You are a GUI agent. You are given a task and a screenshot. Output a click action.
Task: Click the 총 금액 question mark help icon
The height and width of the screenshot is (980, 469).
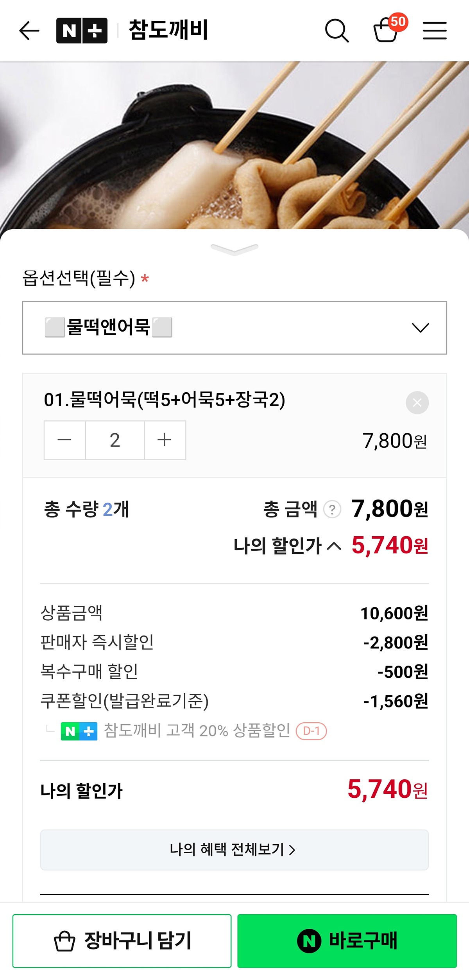pyautogui.click(x=332, y=510)
